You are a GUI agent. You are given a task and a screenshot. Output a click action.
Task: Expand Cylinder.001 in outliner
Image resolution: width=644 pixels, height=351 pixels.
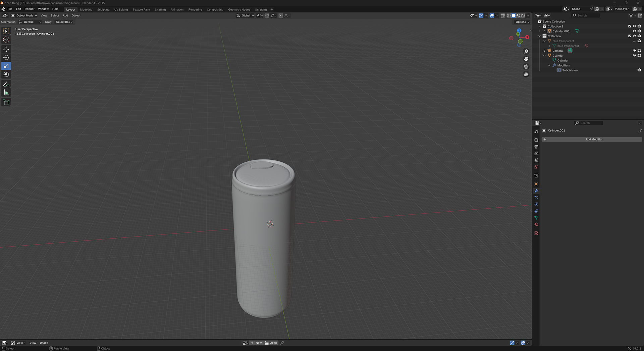(x=544, y=31)
